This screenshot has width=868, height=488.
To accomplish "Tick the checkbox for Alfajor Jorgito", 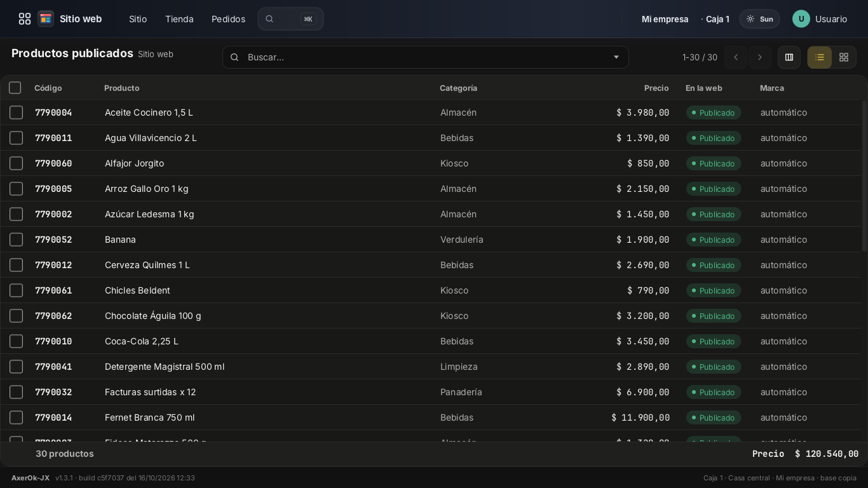I will click(17, 163).
